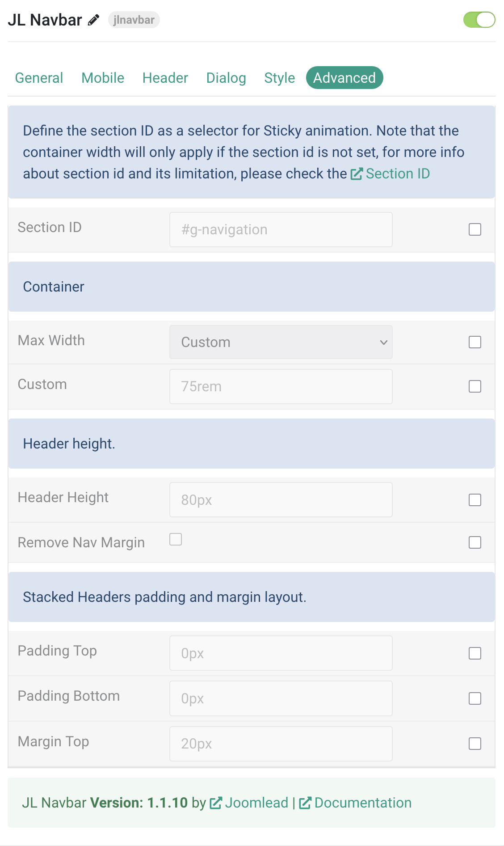Switch to the General tab
Viewport: 504px width, 846px height.
[39, 78]
